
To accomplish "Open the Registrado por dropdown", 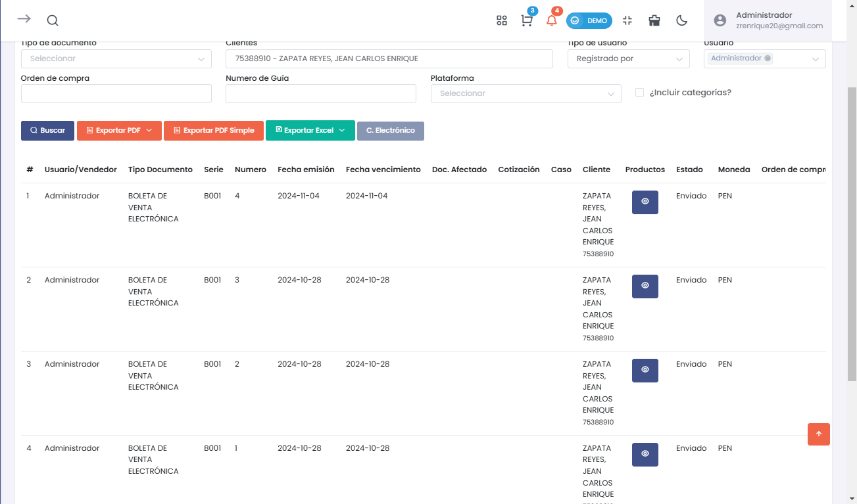I will 629,58.
